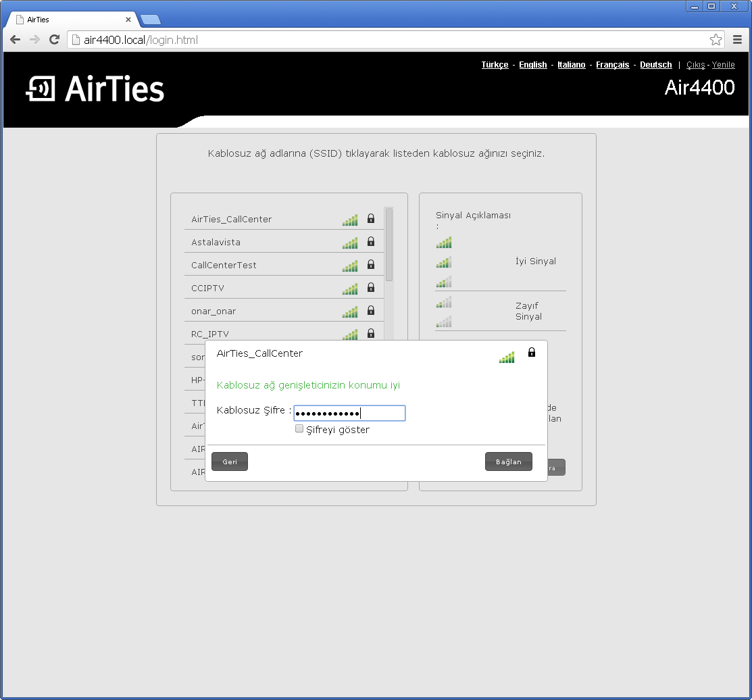Click the bookmark star in the address bar
This screenshot has height=700, width=752.
[x=716, y=39]
